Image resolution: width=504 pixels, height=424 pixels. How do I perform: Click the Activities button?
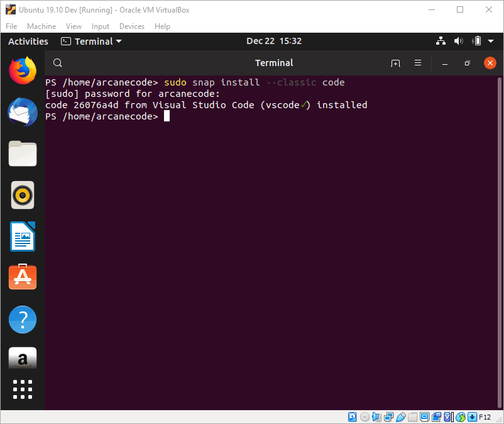pos(28,41)
